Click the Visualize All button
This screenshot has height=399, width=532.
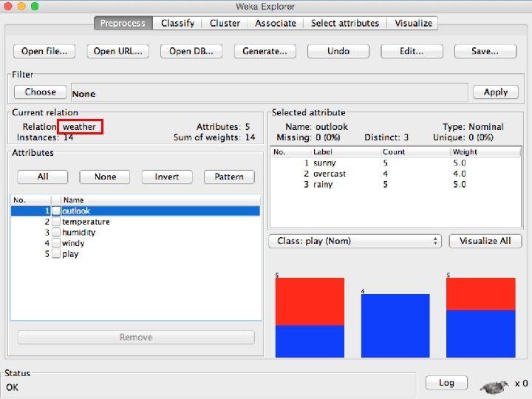click(485, 241)
